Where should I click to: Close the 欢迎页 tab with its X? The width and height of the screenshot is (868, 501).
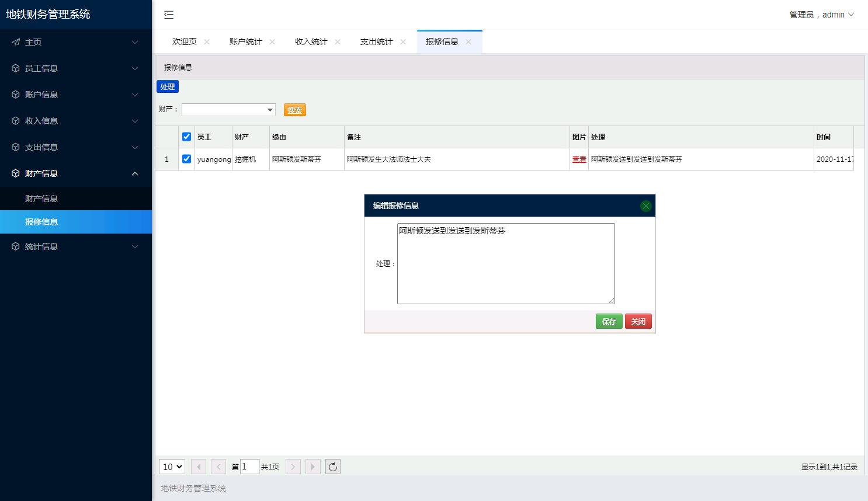point(207,42)
